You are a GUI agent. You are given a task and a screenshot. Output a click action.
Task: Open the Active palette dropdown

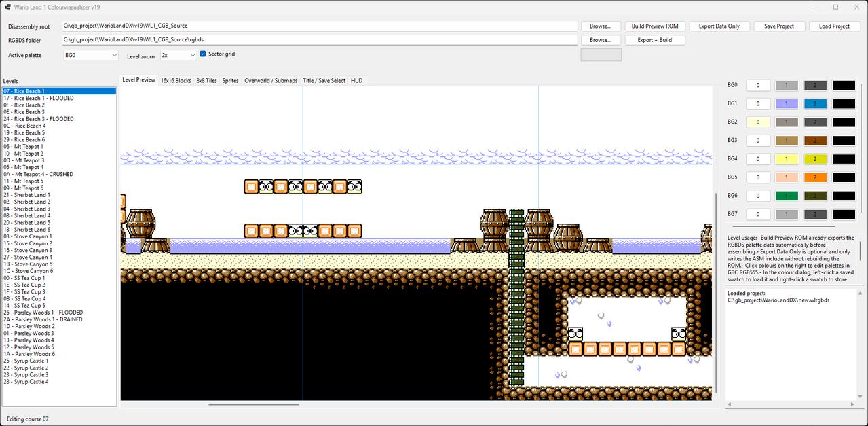click(91, 55)
